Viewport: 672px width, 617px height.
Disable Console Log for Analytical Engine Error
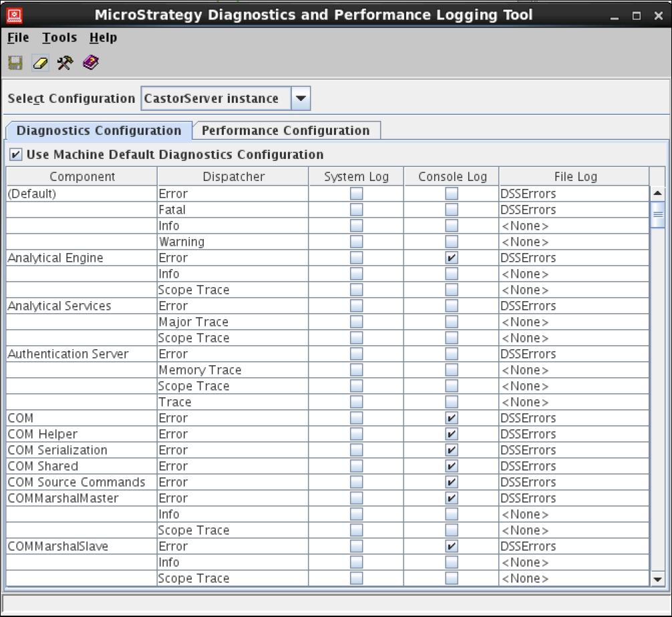452,258
